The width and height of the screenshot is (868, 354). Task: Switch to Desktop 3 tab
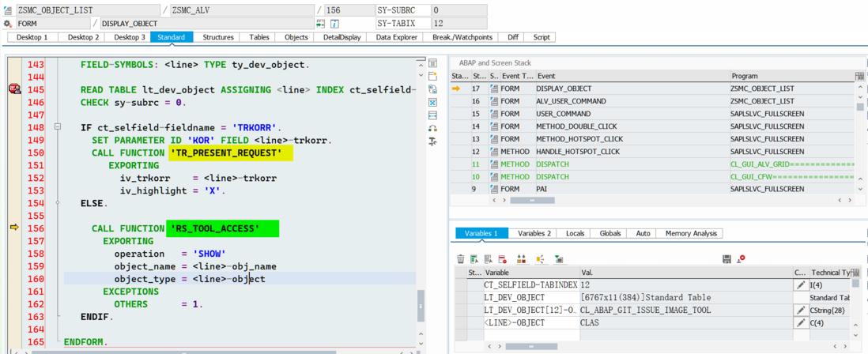pos(130,37)
